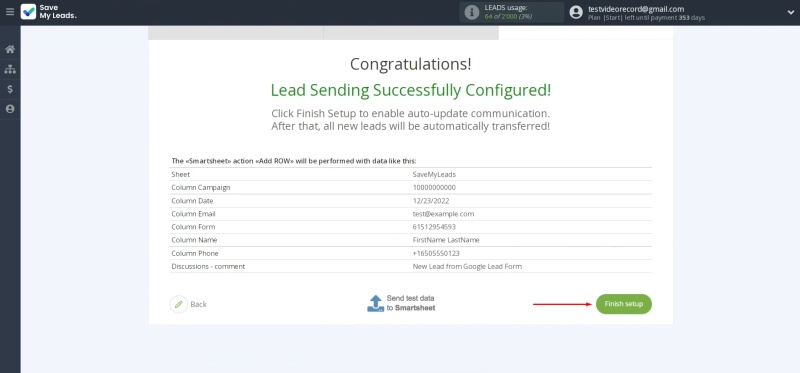Click the Discussions - comment label
Screen dimensions: 800x373
208,266
